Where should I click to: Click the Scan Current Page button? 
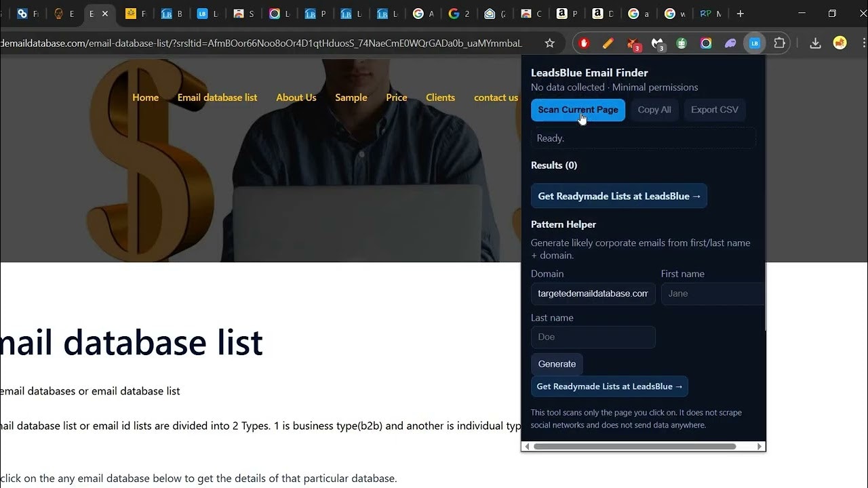578,110
